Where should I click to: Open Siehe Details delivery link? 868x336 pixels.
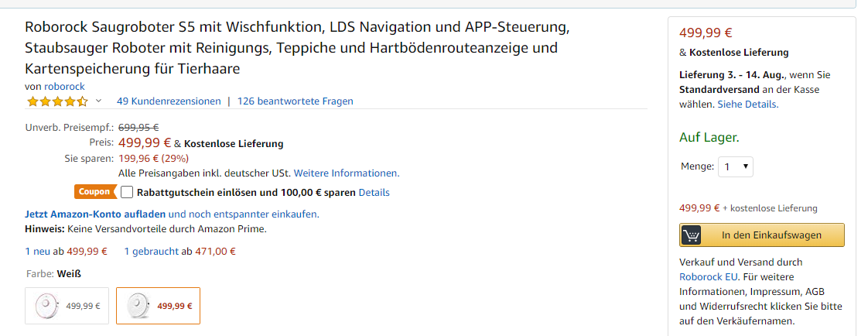748,104
